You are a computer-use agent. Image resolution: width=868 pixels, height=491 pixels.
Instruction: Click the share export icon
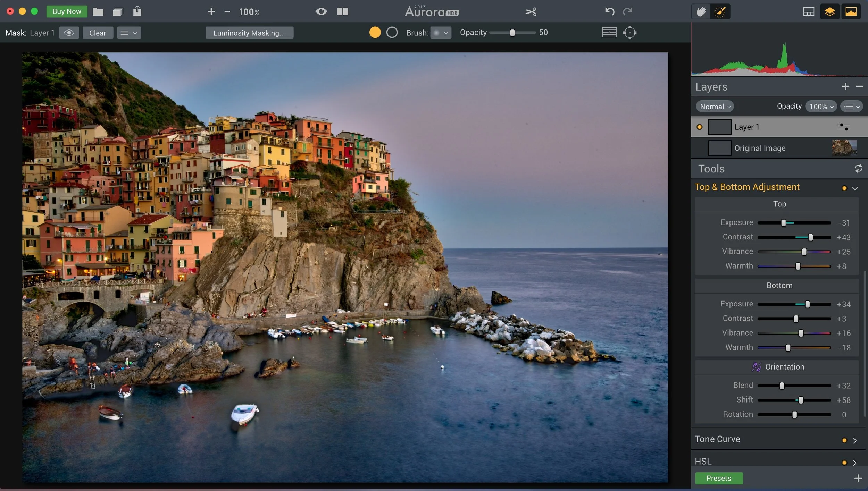coord(137,11)
